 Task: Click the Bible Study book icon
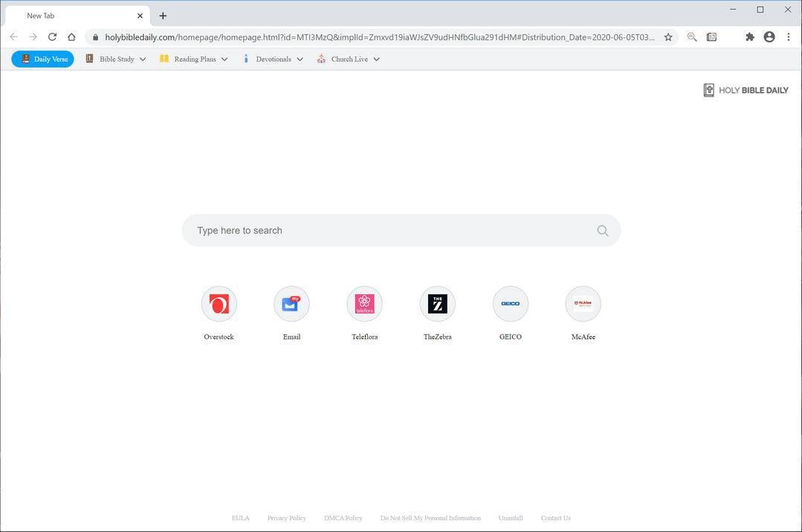tap(89, 58)
